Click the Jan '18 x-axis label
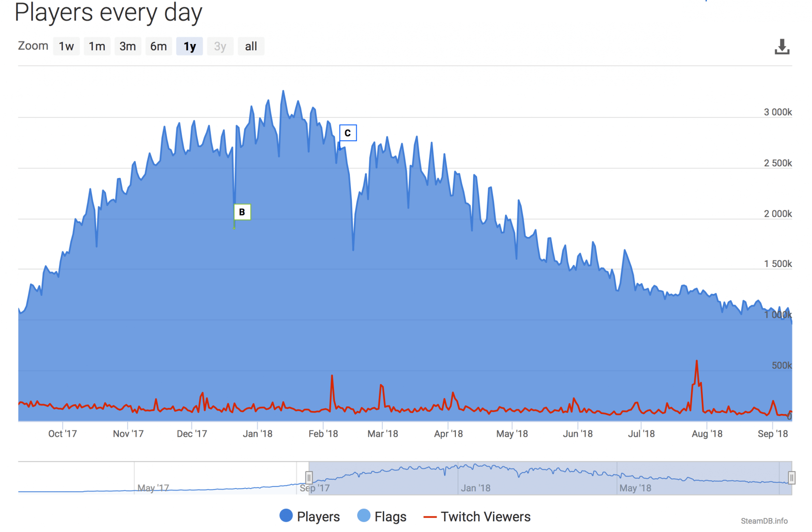Viewport: 812px width, 532px height. 258,434
